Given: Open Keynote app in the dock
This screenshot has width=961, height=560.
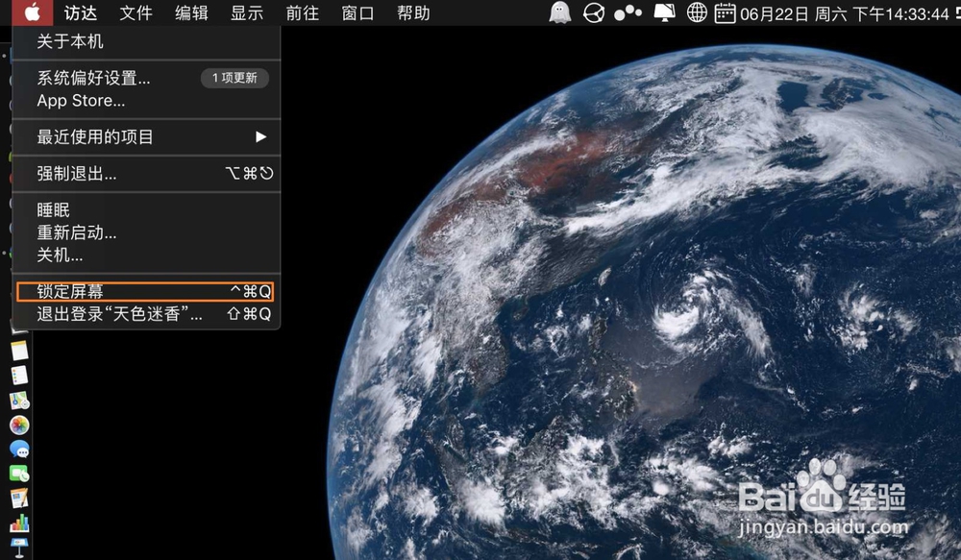Looking at the screenshot, I should tap(19, 548).
